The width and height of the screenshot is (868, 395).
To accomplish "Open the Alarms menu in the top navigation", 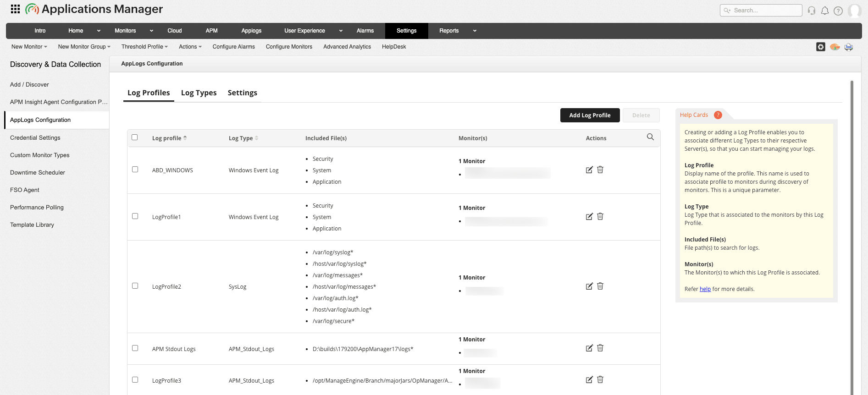I will [x=365, y=31].
